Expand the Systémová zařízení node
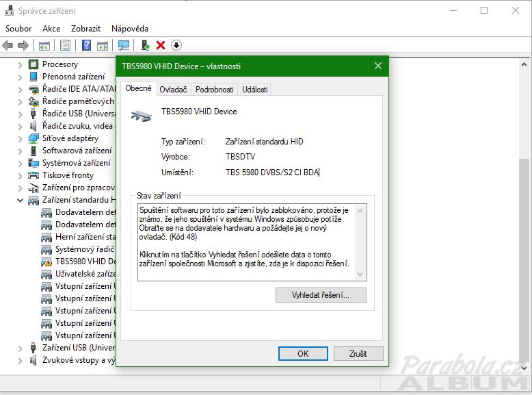The image size is (532, 395). 20,164
